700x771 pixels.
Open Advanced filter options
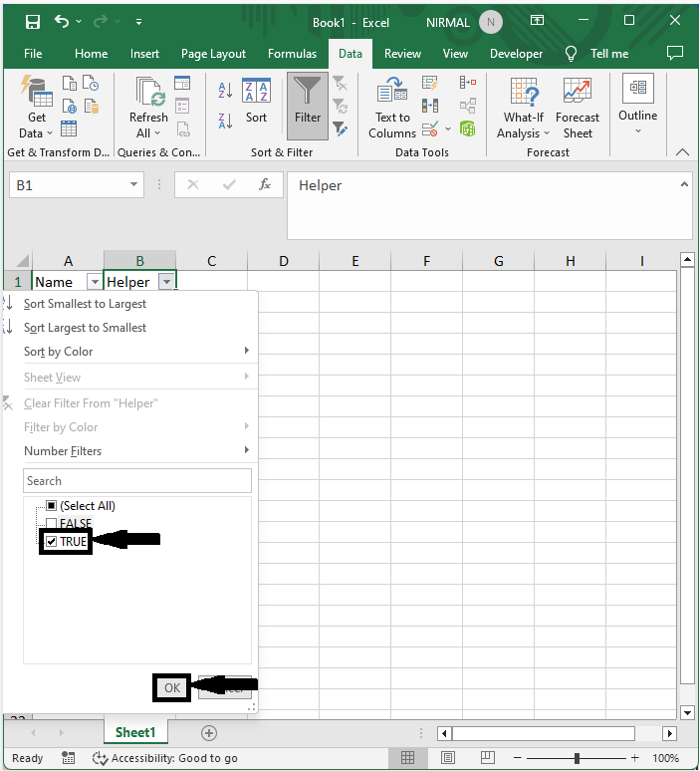click(x=341, y=128)
